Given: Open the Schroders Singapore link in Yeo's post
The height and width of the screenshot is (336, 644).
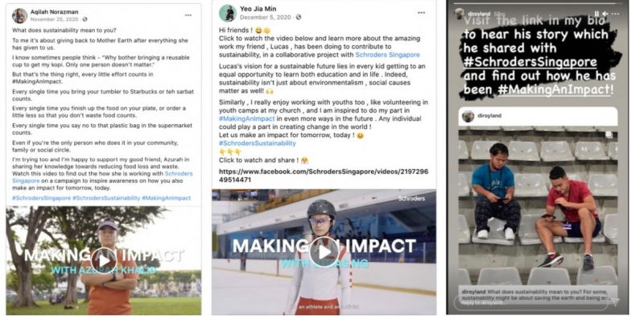Looking at the screenshot, I should point(387,55).
